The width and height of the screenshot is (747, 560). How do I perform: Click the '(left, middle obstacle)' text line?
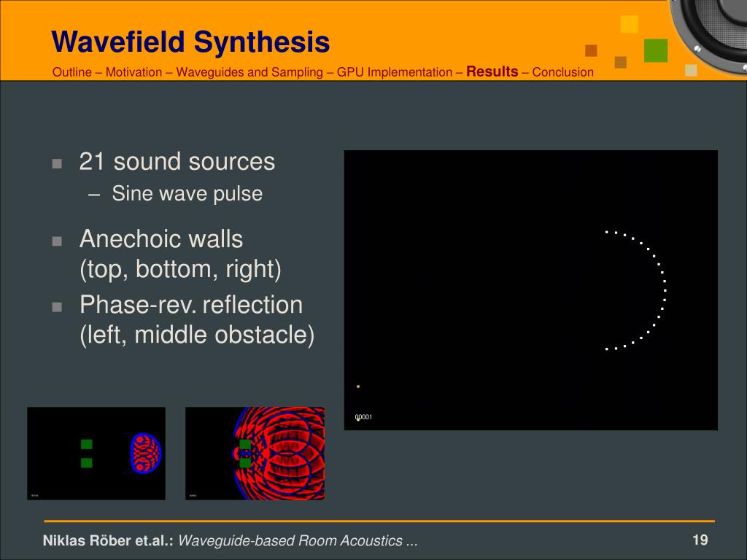tap(197, 335)
